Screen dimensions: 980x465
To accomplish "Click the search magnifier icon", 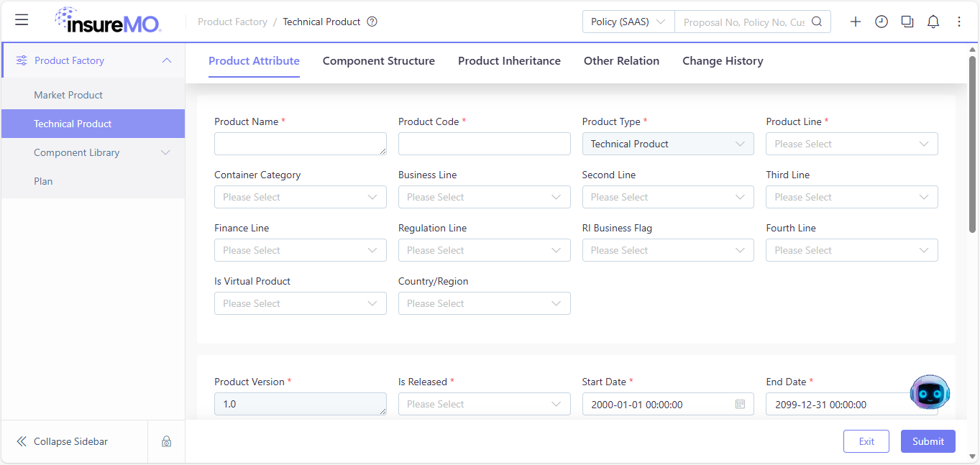I will pyautogui.click(x=817, y=22).
